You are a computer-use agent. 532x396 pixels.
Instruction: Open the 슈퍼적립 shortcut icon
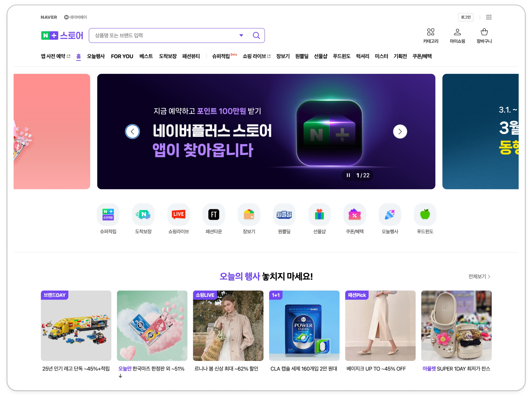tap(108, 215)
